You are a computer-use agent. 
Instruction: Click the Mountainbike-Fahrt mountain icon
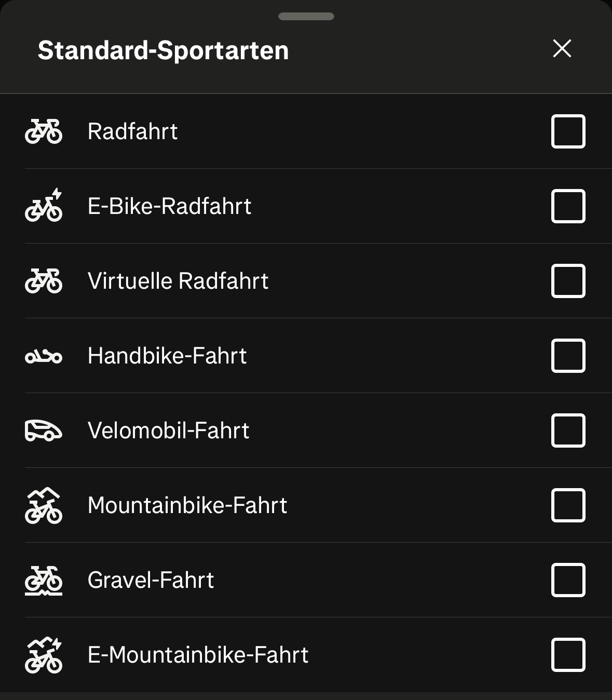pos(44,505)
